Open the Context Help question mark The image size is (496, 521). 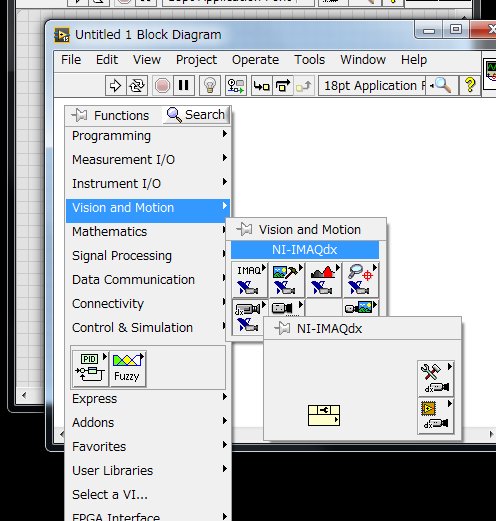(470, 86)
